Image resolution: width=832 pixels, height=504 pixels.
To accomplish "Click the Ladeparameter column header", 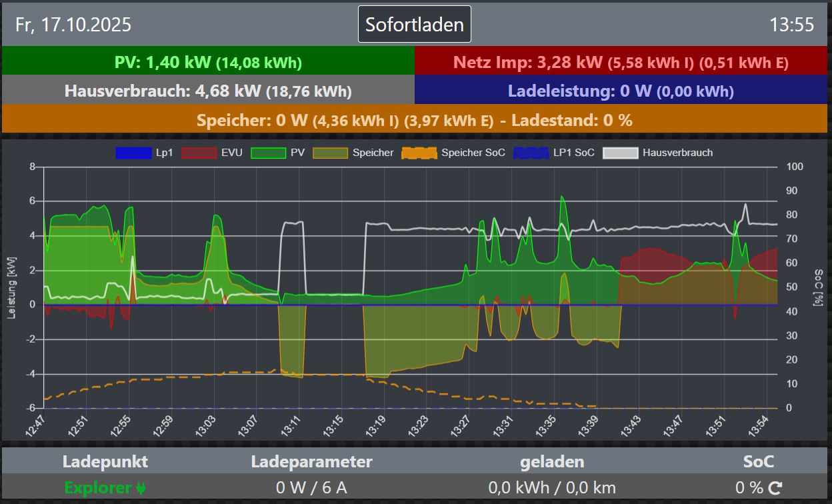I will (x=311, y=461).
